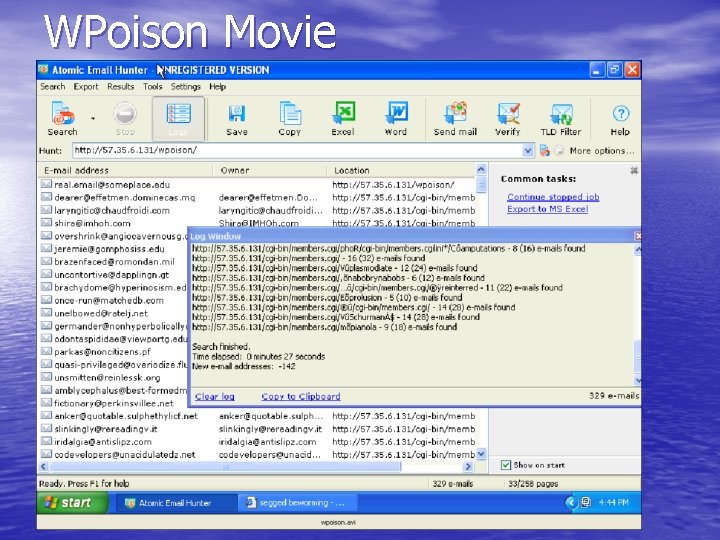Select parkas@noncitizens.pf row
The width and height of the screenshot is (720, 540).
click(x=114, y=352)
